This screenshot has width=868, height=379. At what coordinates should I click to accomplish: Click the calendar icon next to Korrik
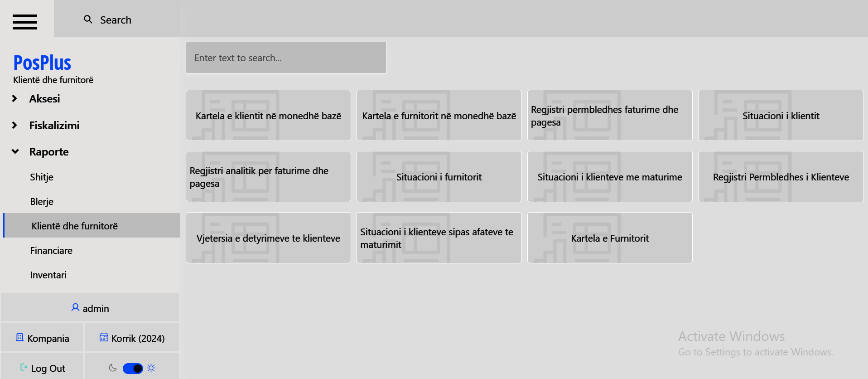pyautogui.click(x=104, y=337)
